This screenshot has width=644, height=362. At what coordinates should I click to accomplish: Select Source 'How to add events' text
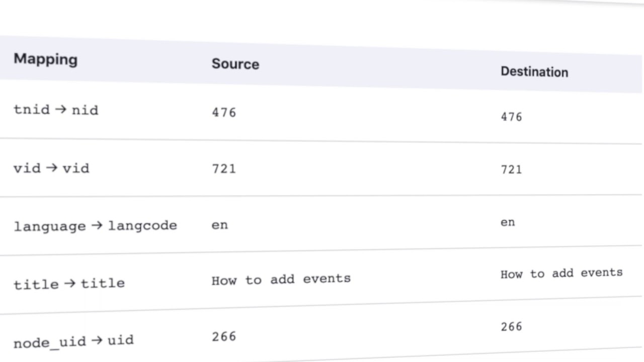(281, 279)
